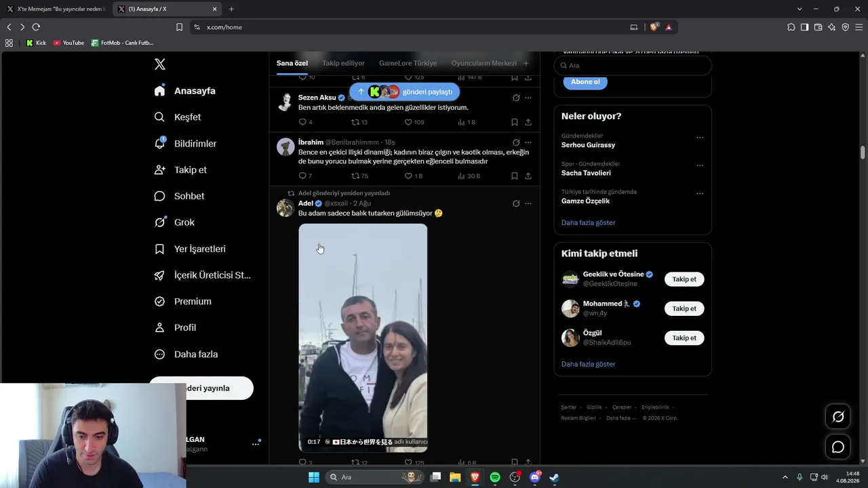
Task: Open more options on İbrahim's post
Action: pyautogui.click(x=528, y=142)
